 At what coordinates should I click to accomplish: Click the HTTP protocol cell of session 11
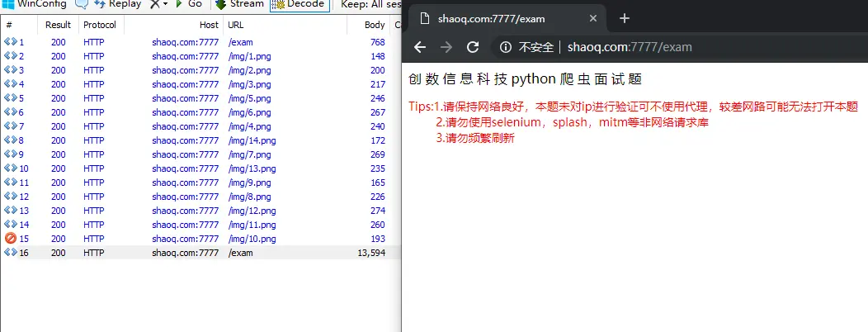point(93,183)
